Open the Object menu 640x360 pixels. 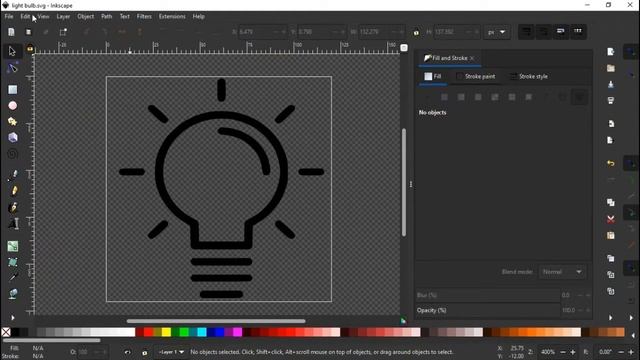pos(86,17)
